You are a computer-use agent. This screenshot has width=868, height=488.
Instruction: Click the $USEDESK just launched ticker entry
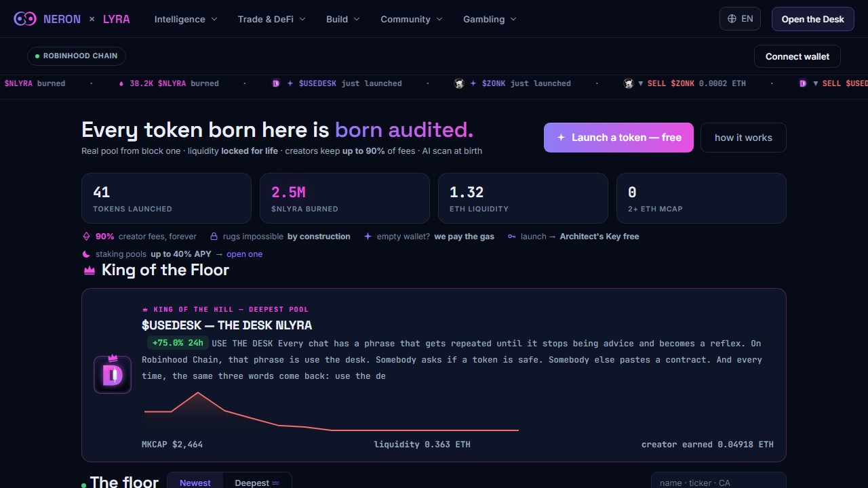click(337, 83)
